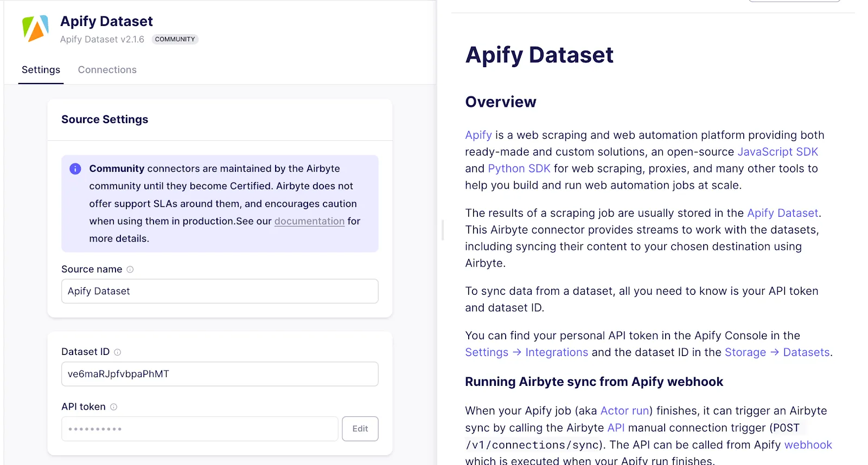Click the 'Source name' label
The height and width of the screenshot is (465, 868).
[92, 269]
